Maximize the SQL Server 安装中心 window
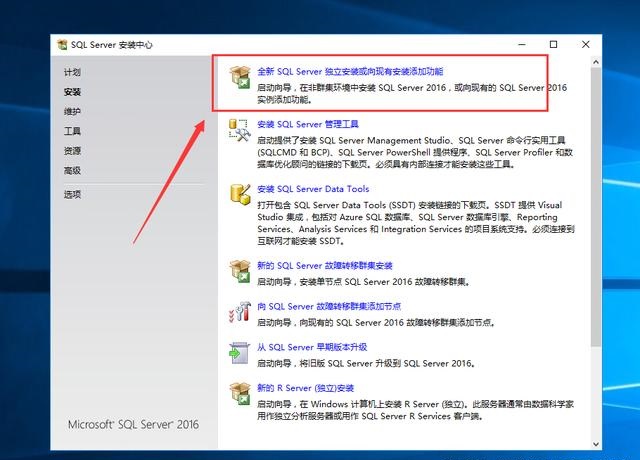Image resolution: width=640 pixels, height=460 pixels. point(553,44)
